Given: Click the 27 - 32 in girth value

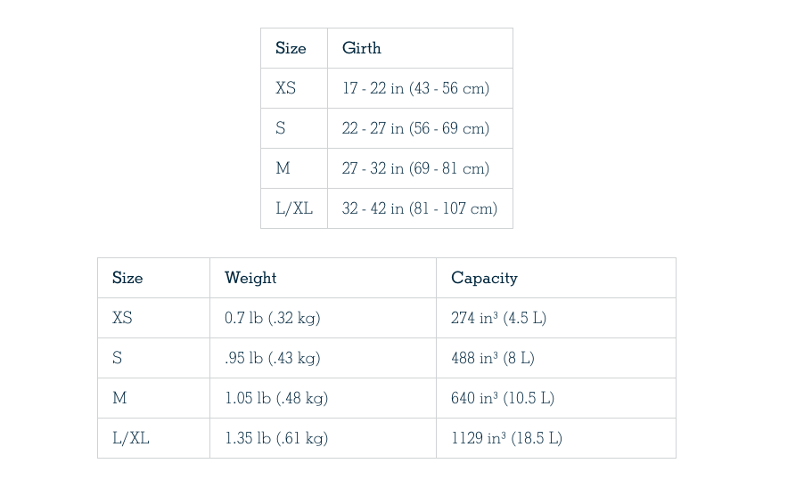Looking at the screenshot, I should click(415, 168).
